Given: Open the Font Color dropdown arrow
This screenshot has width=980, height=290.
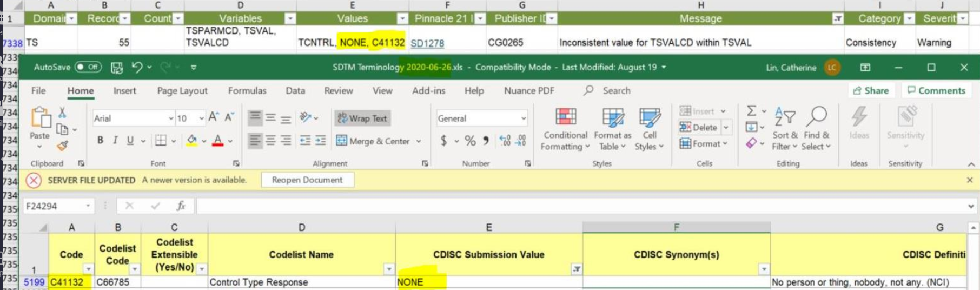Looking at the screenshot, I should pos(230,141).
